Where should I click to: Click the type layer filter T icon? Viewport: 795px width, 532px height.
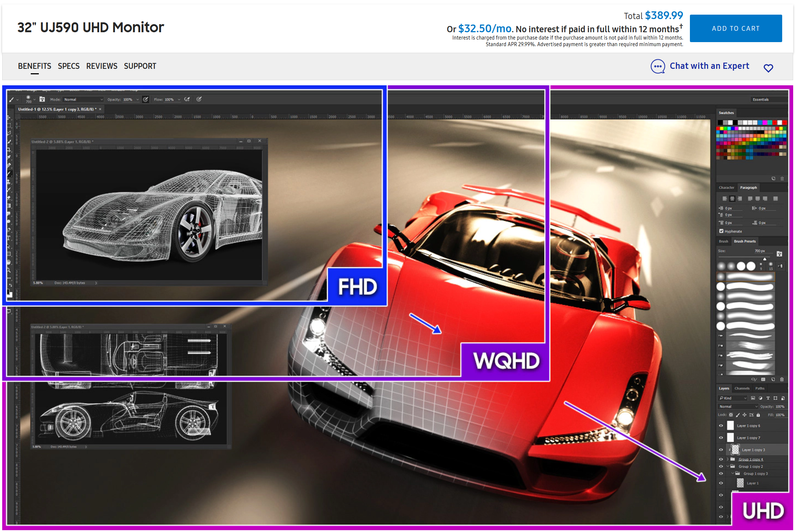pyautogui.click(x=768, y=398)
